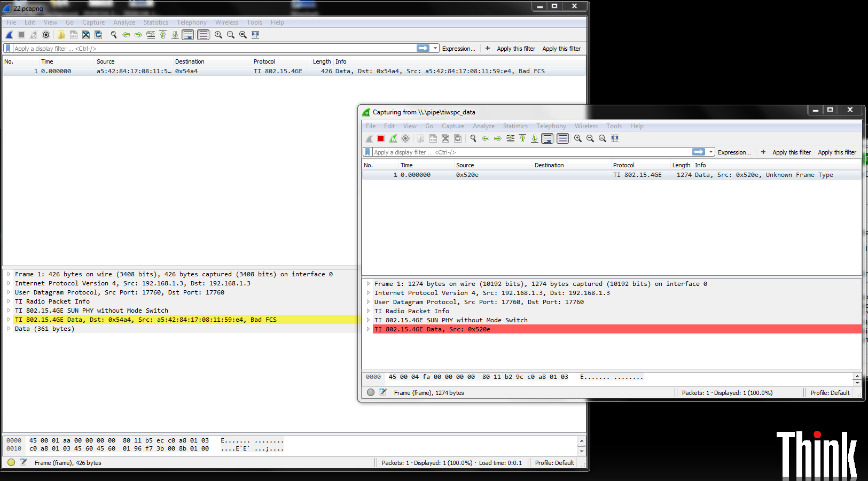Add filter button with plus in 22.pcapng window
The image size is (868, 481).
[488, 49]
